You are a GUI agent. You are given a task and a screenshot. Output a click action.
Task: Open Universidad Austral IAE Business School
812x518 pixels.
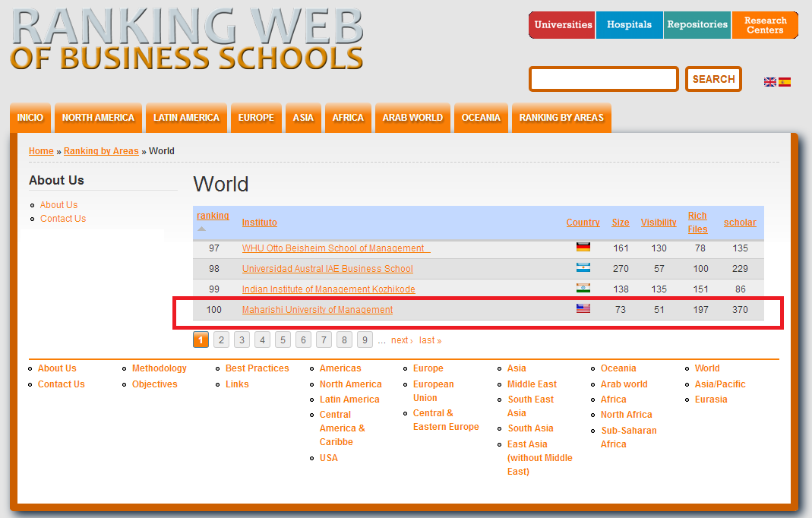click(x=327, y=269)
